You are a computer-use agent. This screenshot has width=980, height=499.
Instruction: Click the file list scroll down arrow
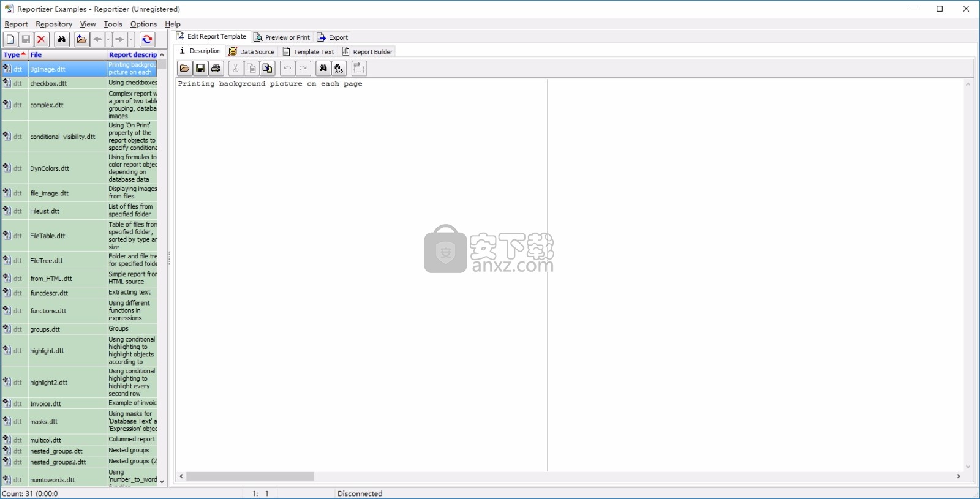162,482
